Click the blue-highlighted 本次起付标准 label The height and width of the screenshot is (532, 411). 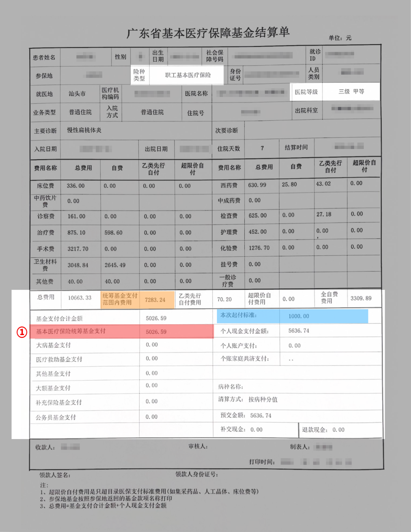pos(239,315)
